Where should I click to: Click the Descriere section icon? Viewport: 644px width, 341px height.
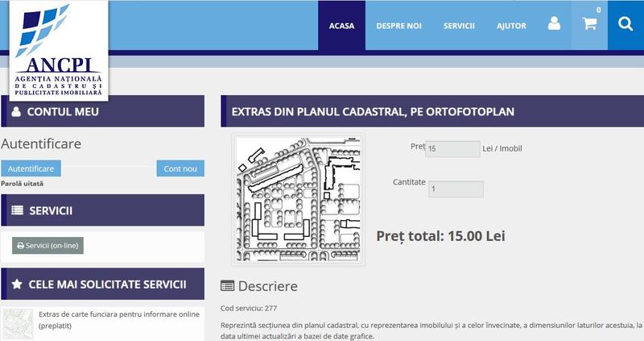(x=228, y=286)
